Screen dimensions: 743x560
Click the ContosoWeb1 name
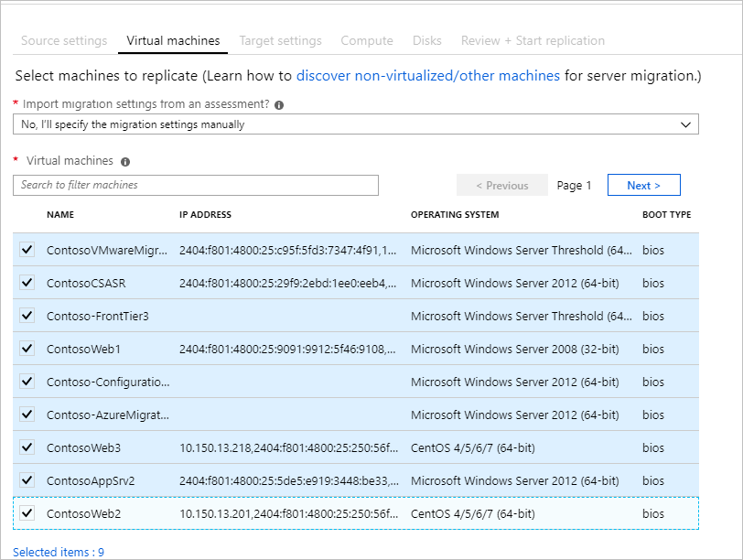[x=83, y=350]
